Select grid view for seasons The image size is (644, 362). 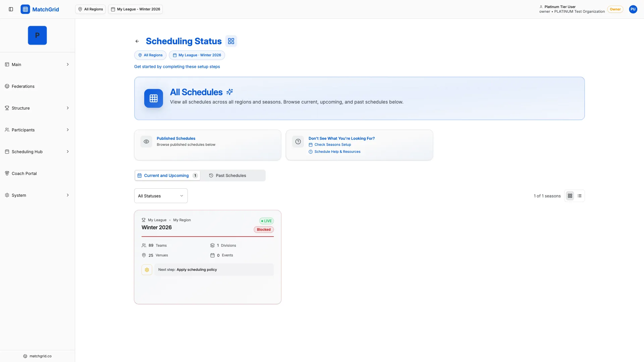point(570,196)
